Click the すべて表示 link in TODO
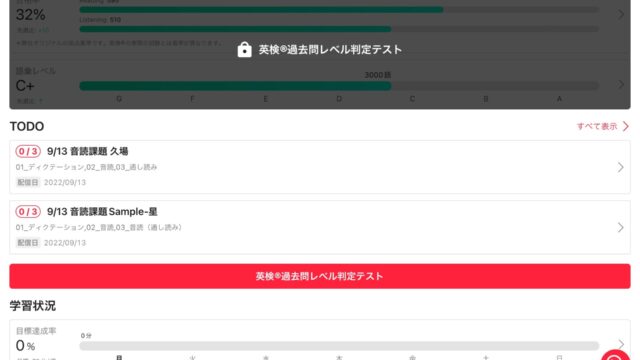Viewport: 640px width, 360px height. (597, 126)
